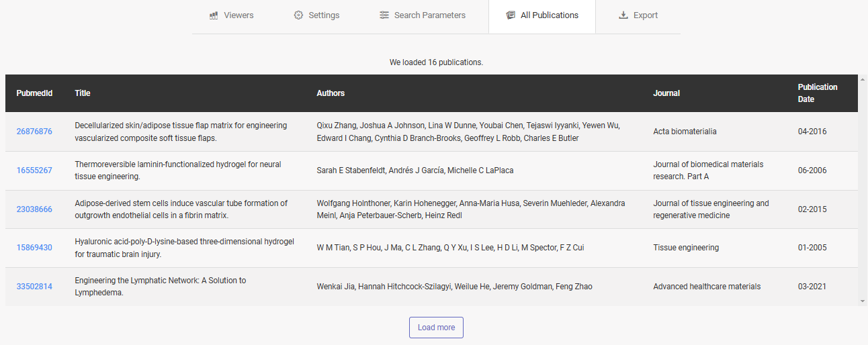
Task: Select the All Publications tab
Action: point(542,15)
